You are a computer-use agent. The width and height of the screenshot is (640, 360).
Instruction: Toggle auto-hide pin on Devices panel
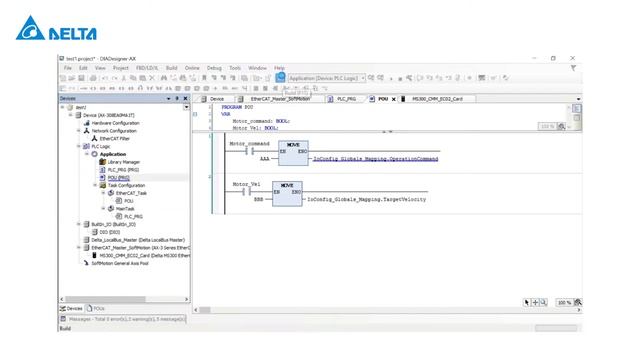(177, 98)
